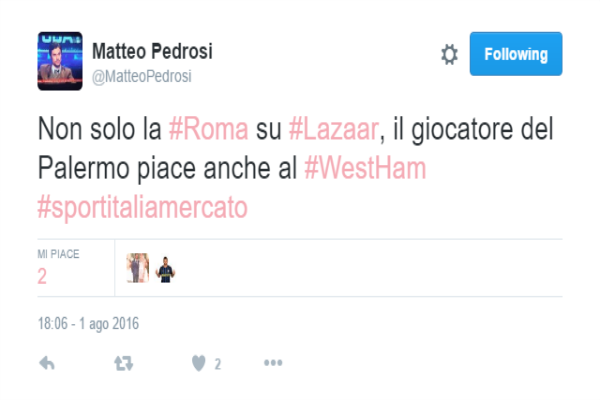Open the gear settings dropdown
The width and height of the screenshot is (600, 400).
[449, 54]
